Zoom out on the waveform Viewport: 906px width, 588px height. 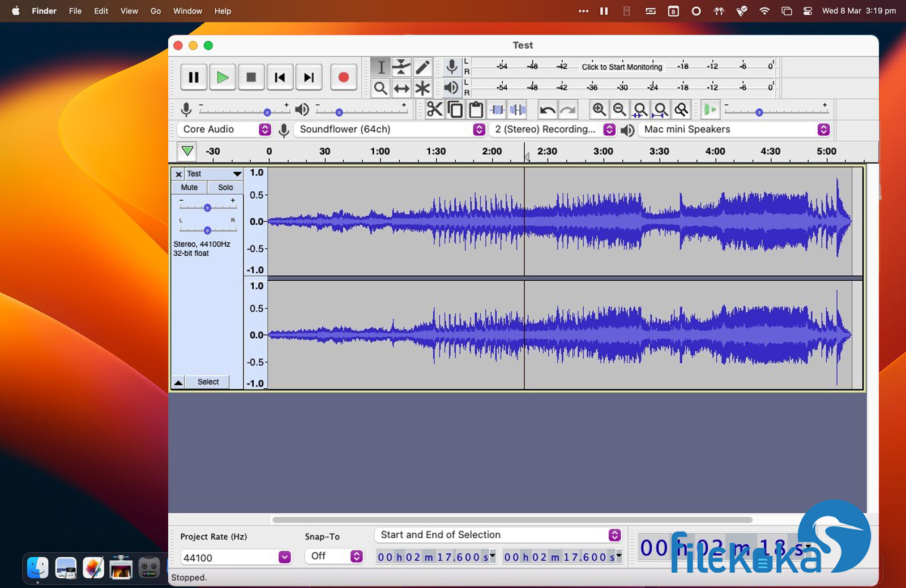point(619,109)
